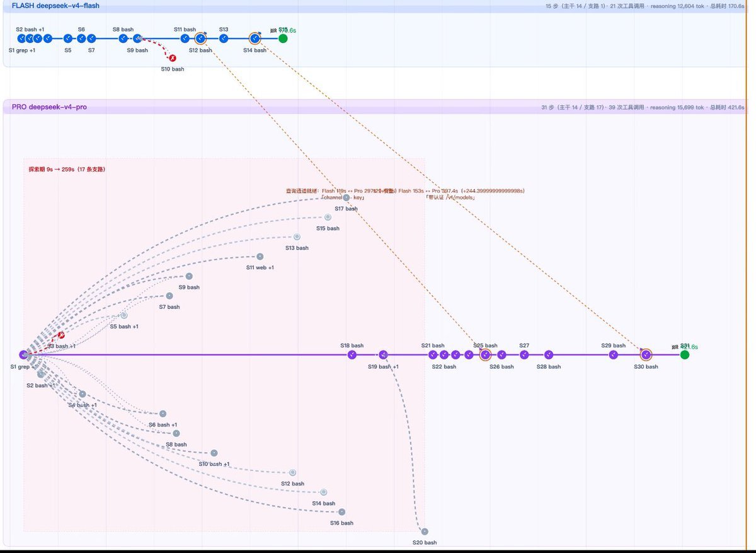Select the gray S2 bash +1 branch node in PRO
756x553 pixels.
point(41,375)
